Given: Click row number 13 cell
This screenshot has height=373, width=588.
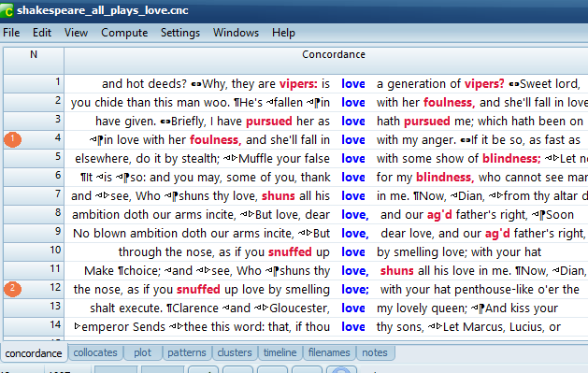Looking at the screenshot, I should coord(34,308).
